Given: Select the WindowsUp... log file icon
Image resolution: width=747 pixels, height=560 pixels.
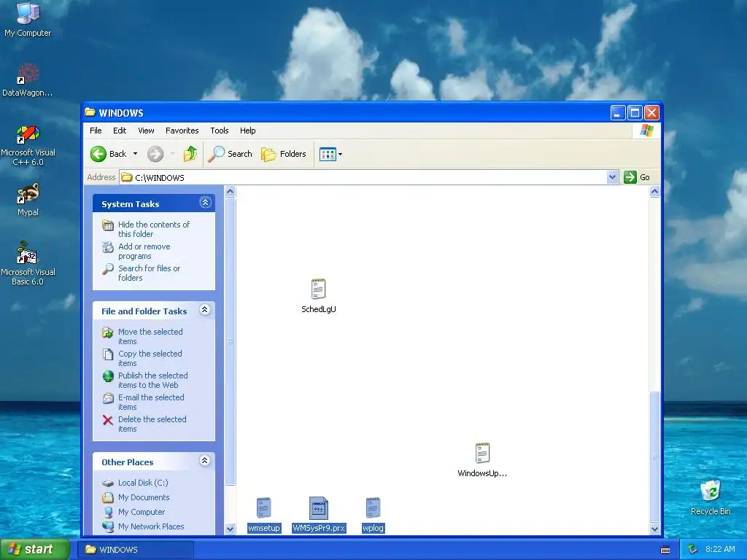Looking at the screenshot, I should point(482,453).
